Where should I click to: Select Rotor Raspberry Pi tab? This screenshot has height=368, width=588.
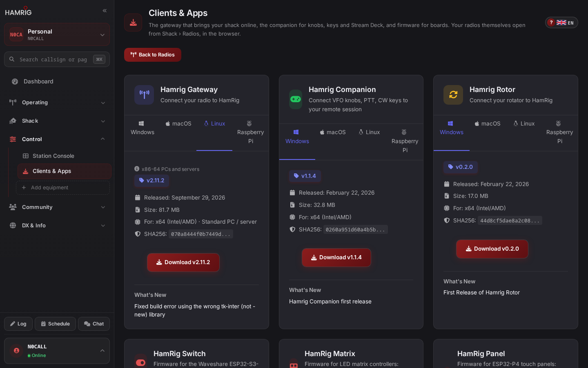point(559,132)
